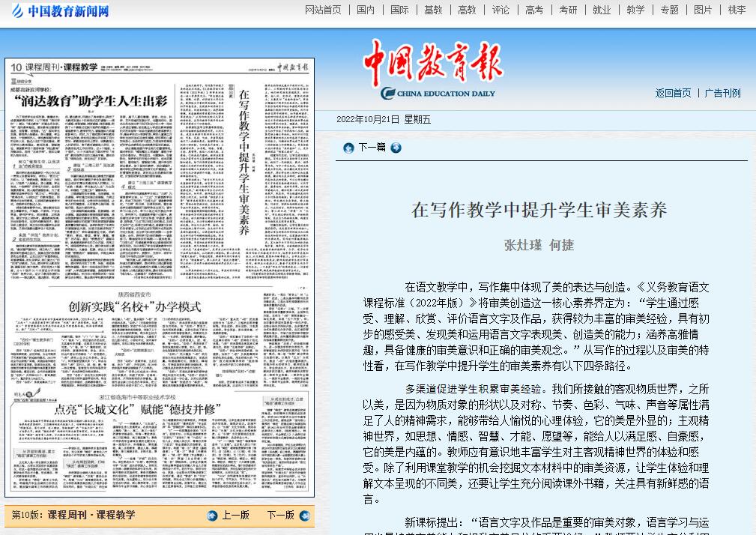Click the 下一篇 next article link
The image size is (756, 535).
(x=372, y=148)
